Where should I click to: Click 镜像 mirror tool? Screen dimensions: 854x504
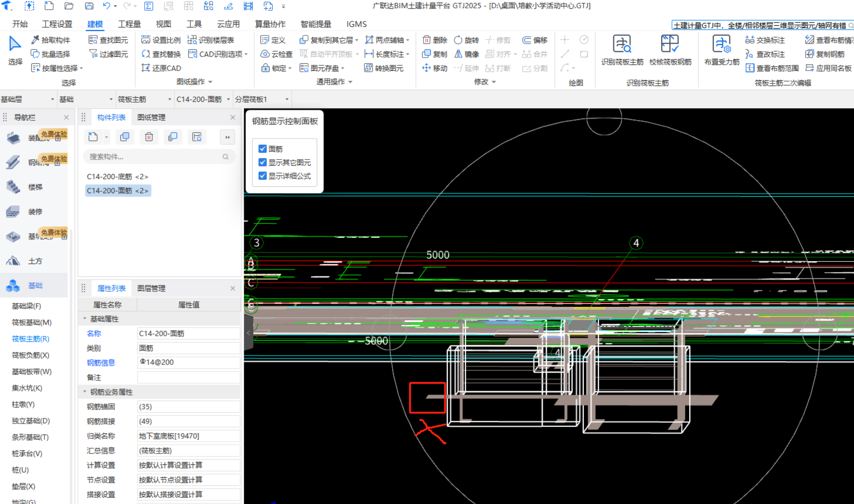(467, 54)
